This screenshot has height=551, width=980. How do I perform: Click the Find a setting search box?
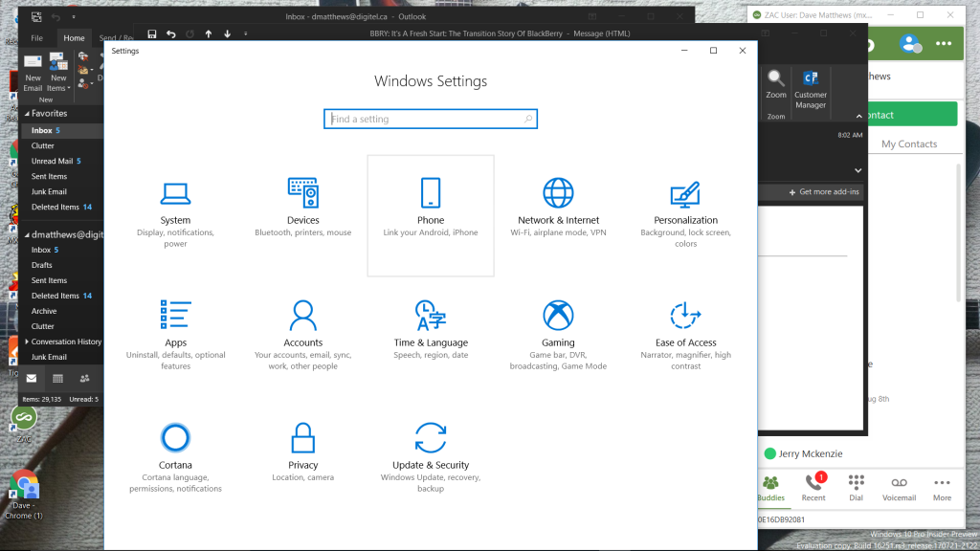coord(430,119)
